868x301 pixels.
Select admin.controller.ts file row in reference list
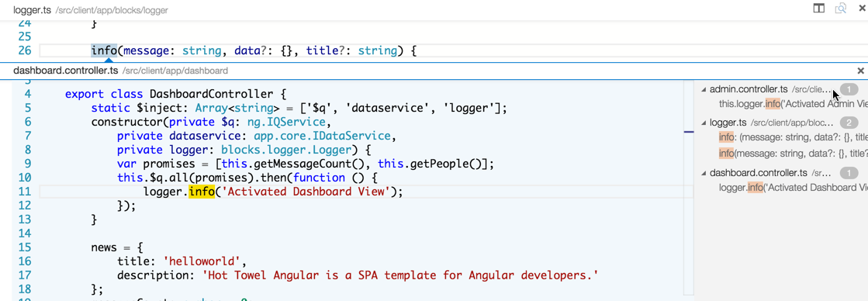[x=780, y=89]
